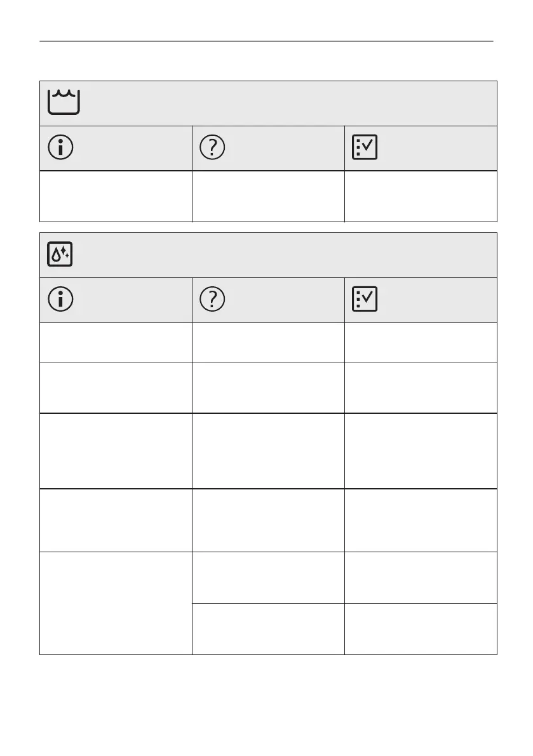Image resolution: width=533 pixels, height=756 pixels.
Task: Select the first empty cell below the lower question mark
Action: pos(267,342)
